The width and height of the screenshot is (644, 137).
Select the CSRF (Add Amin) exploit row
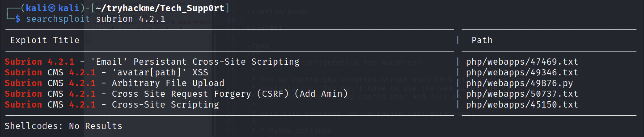coord(176,94)
